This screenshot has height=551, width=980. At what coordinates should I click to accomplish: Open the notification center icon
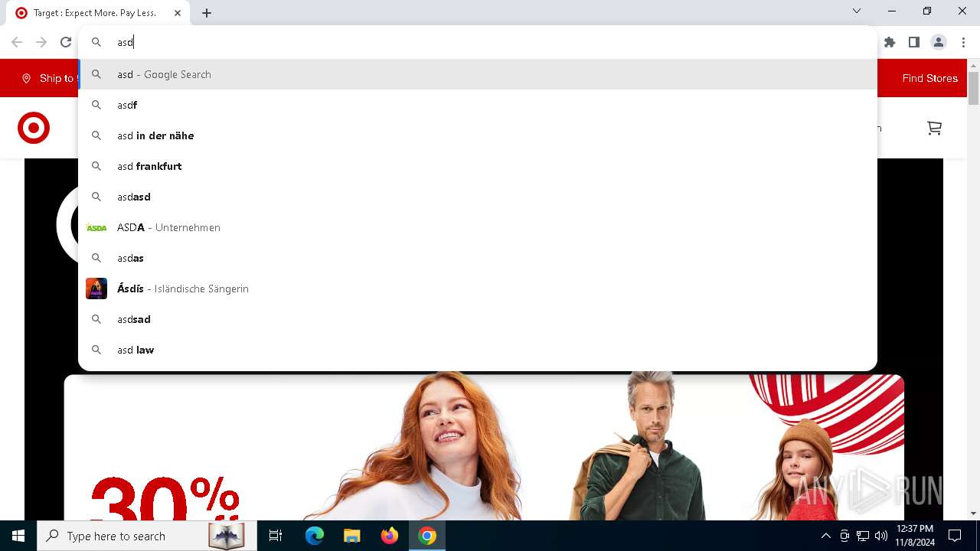(955, 536)
